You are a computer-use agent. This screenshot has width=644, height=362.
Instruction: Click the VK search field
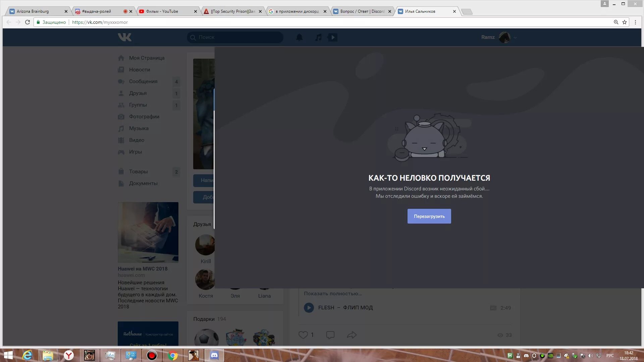tap(235, 37)
